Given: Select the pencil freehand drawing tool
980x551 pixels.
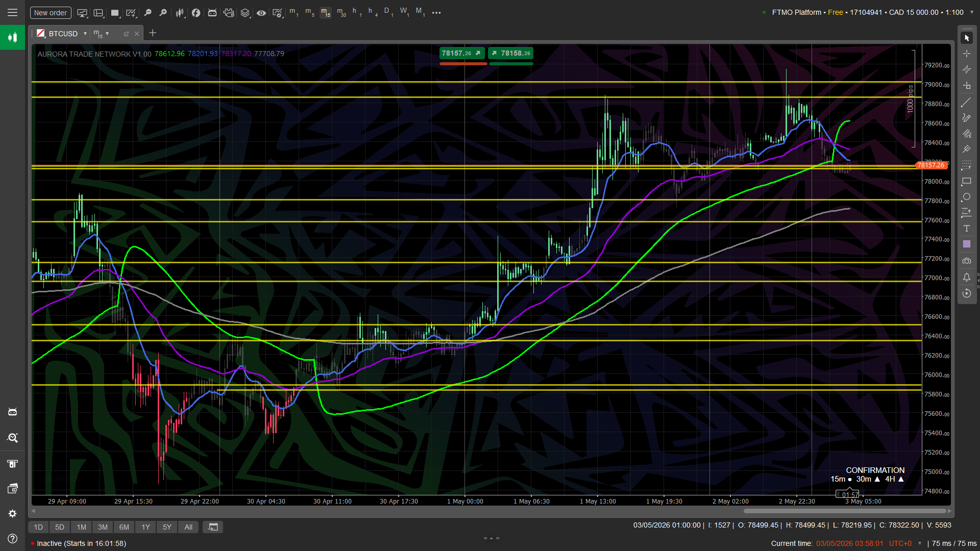Looking at the screenshot, I should click(x=967, y=118).
